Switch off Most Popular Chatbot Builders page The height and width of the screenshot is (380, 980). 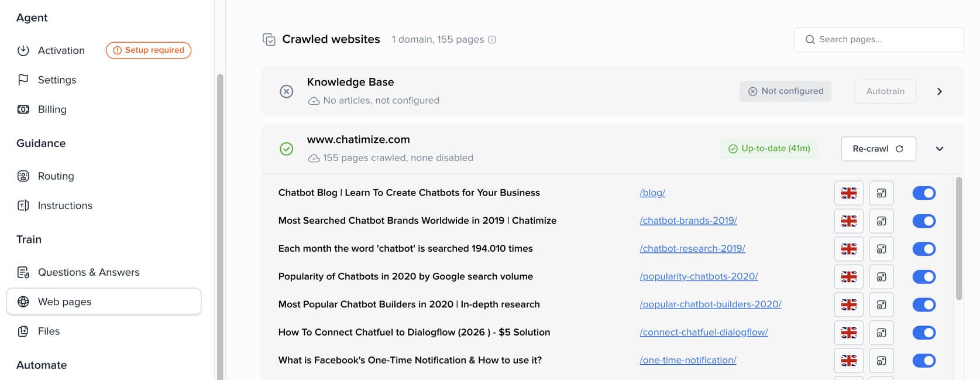[x=924, y=305]
